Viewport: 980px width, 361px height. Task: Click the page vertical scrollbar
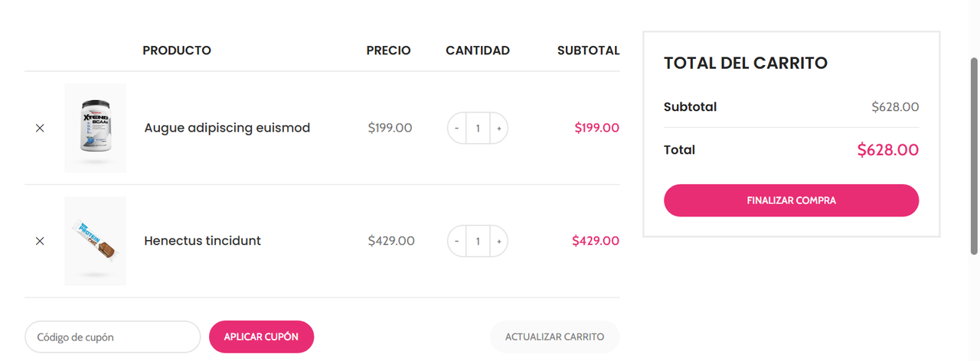coord(974,153)
